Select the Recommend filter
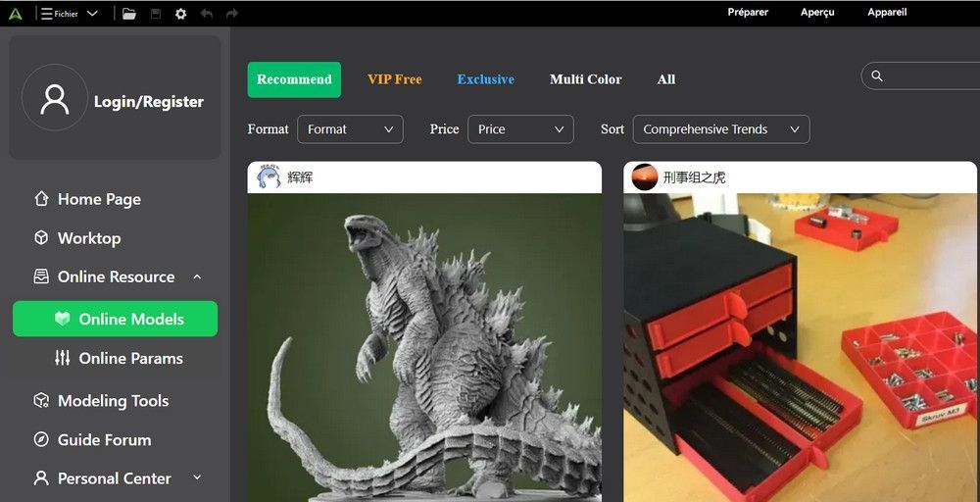The height and width of the screenshot is (502, 980). click(294, 79)
